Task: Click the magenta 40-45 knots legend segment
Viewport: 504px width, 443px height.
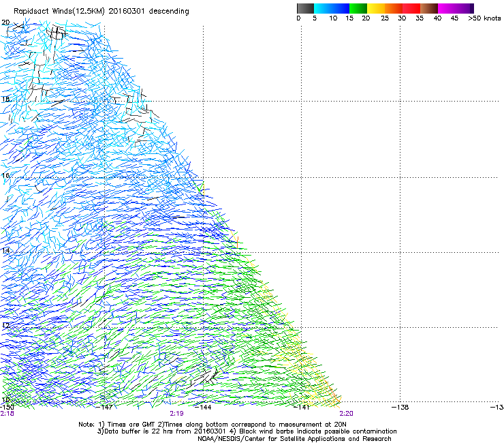Action: [447, 8]
